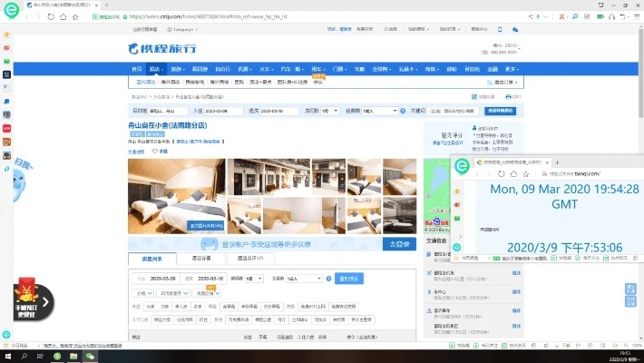644x363 pixels.
Task: Click the blue re-search button in room list
Action: coord(349,279)
